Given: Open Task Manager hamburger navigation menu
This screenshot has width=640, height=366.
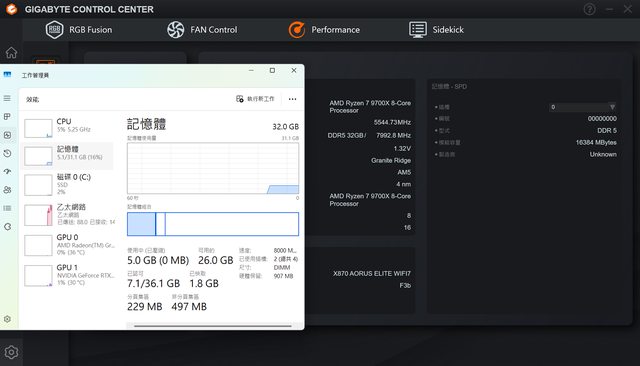Looking at the screenshot, I should click(x=7, y=98).
